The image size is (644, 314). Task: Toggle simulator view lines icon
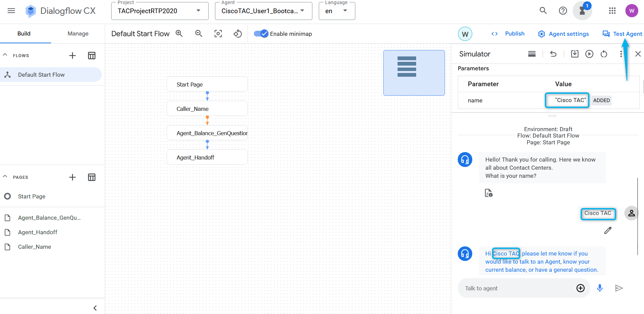(532, 54)
